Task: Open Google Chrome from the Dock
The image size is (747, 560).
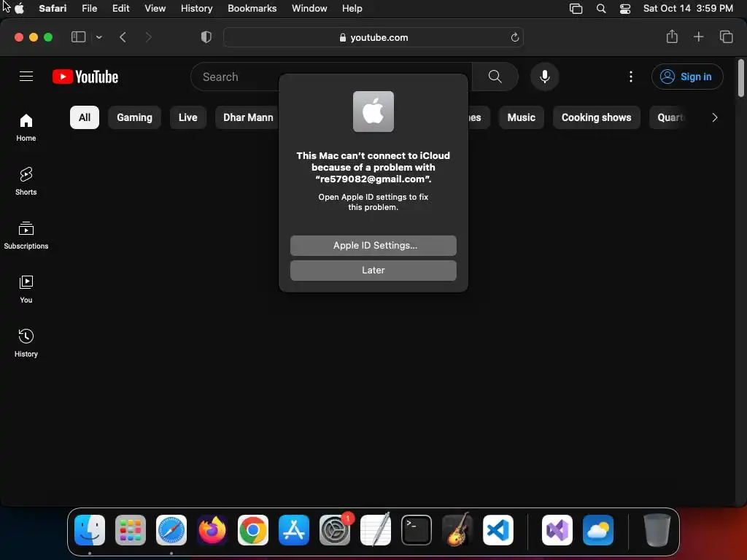Action: [253, 530]
